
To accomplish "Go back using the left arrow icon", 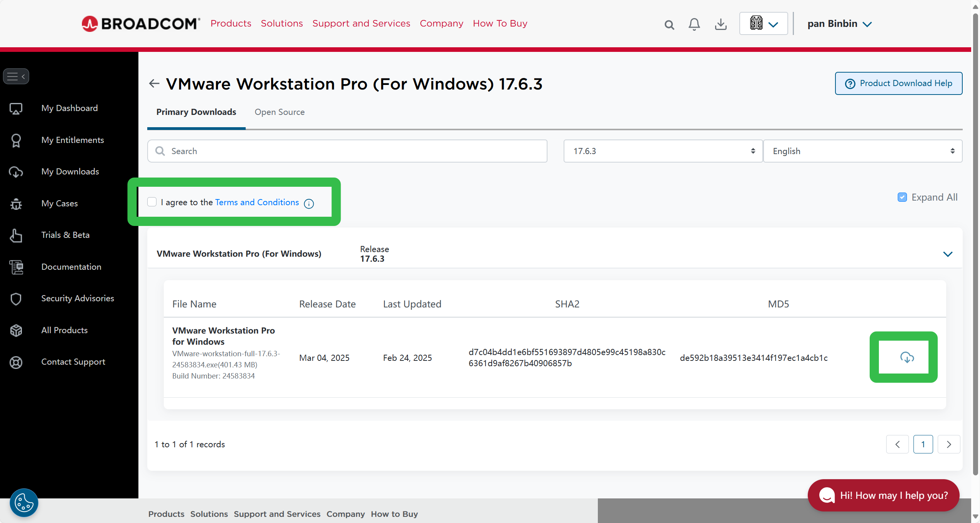I will tap(154, 83).
